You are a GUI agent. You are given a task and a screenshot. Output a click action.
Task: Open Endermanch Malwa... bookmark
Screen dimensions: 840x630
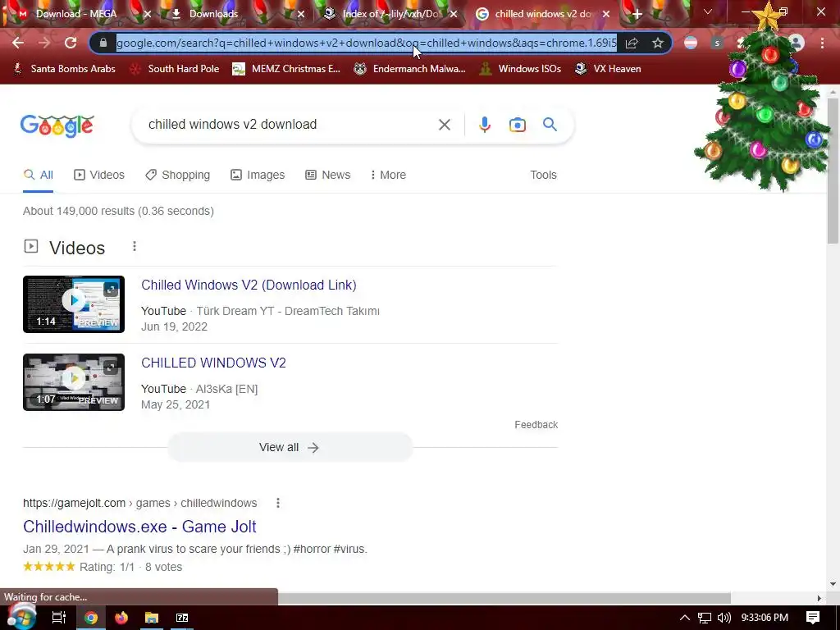[410, 69]
